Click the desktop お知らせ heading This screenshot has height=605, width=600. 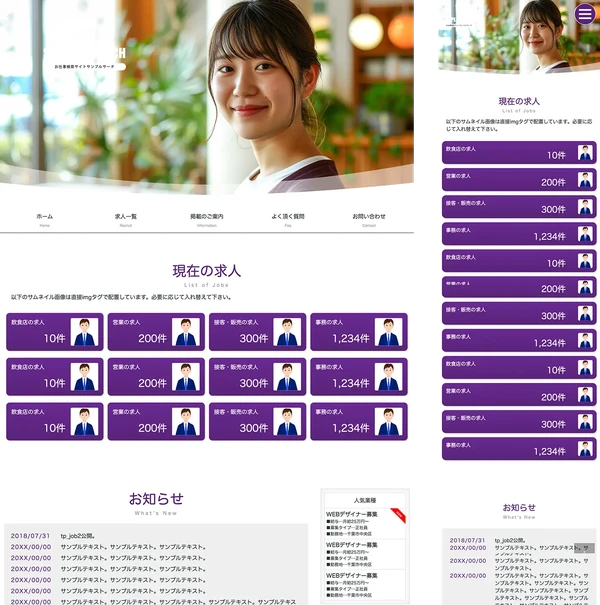pos(156,499)
